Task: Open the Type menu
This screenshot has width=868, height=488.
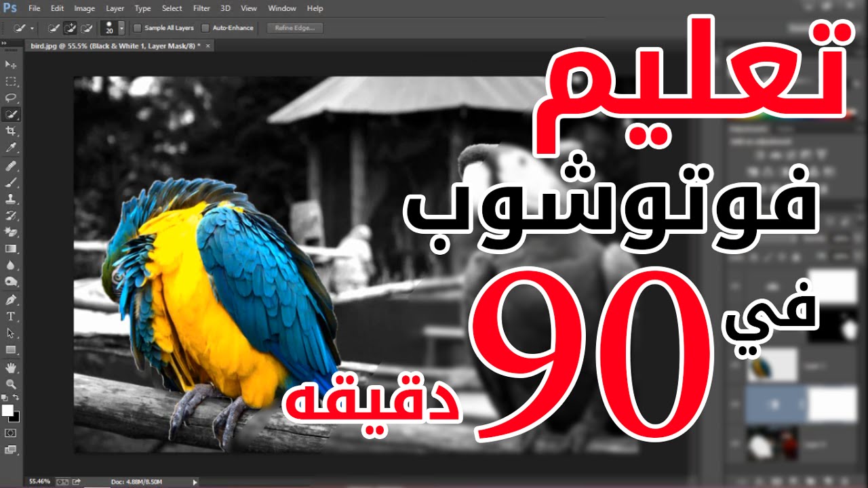Action: [x=142, y=8]
